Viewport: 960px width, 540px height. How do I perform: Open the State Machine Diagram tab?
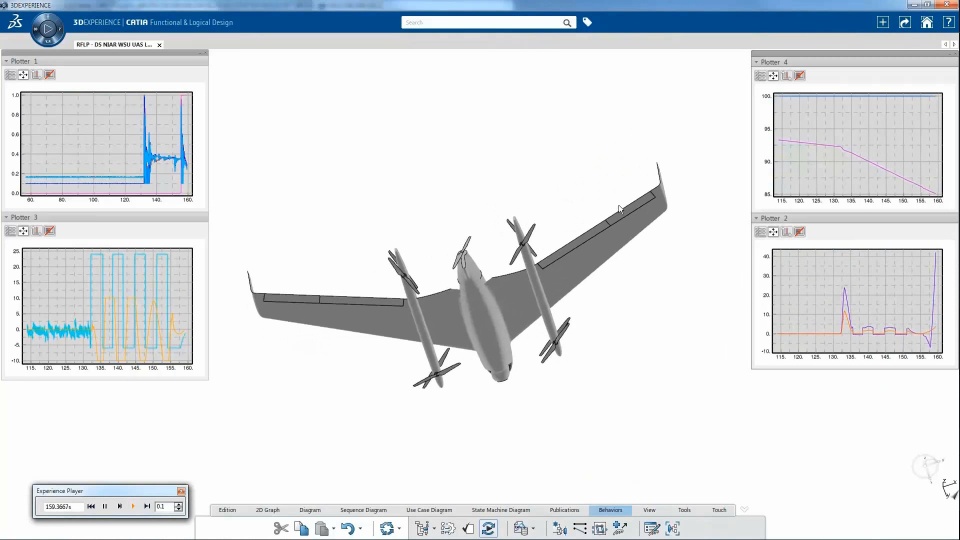[x=501, y=510]
